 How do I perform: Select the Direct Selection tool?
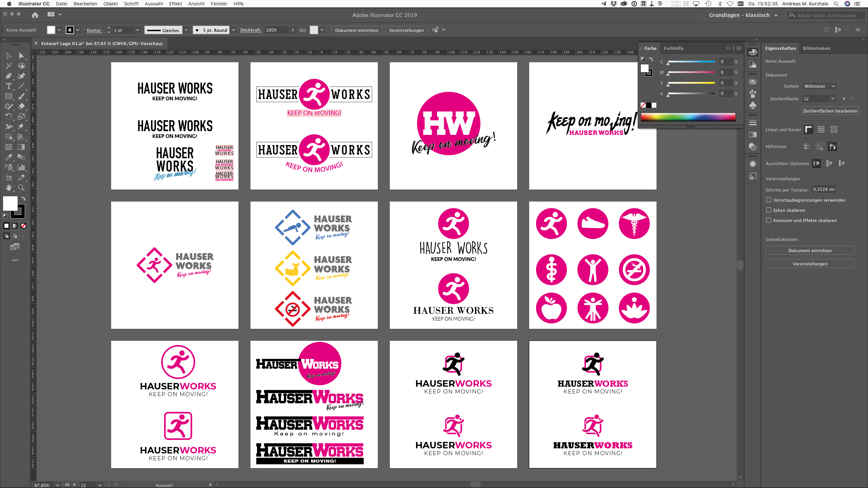(21, 56)
